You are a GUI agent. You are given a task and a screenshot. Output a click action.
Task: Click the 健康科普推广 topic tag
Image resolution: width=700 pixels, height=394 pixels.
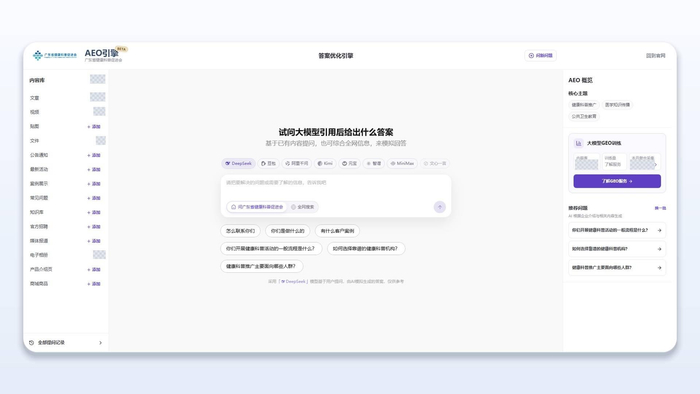click(x=584, y=105)
